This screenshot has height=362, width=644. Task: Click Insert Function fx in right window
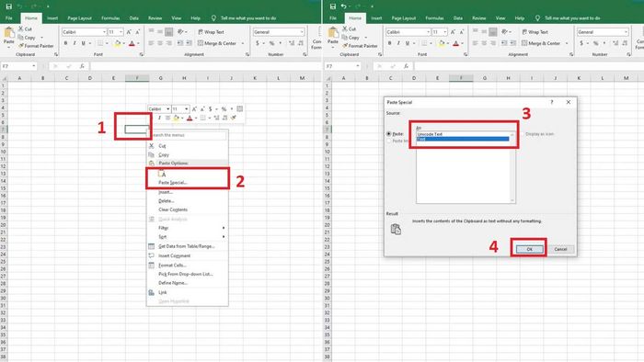click(407, 66)
